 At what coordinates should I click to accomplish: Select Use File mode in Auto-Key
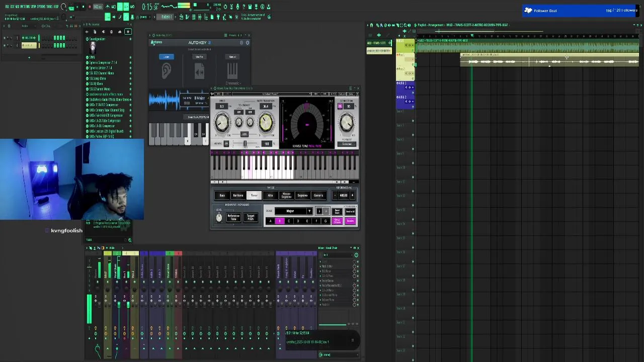[199, 57]
